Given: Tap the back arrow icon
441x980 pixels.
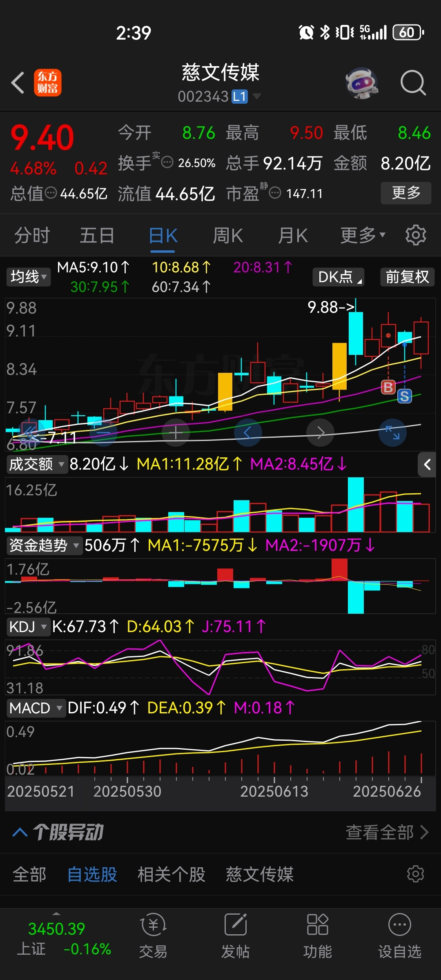Looking at the screenshot, I should click(x=18, y=82).
